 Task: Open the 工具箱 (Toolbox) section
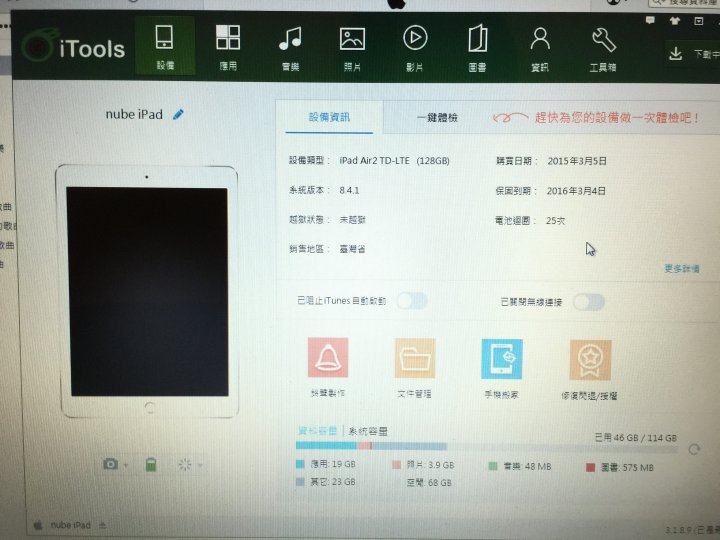(602, 50)
